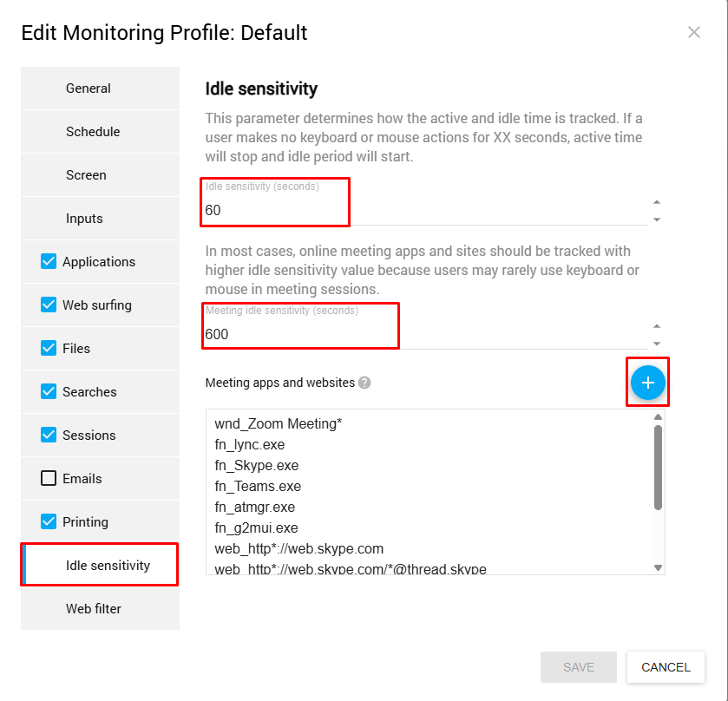Open the General settings tab

tap(89, 88)
